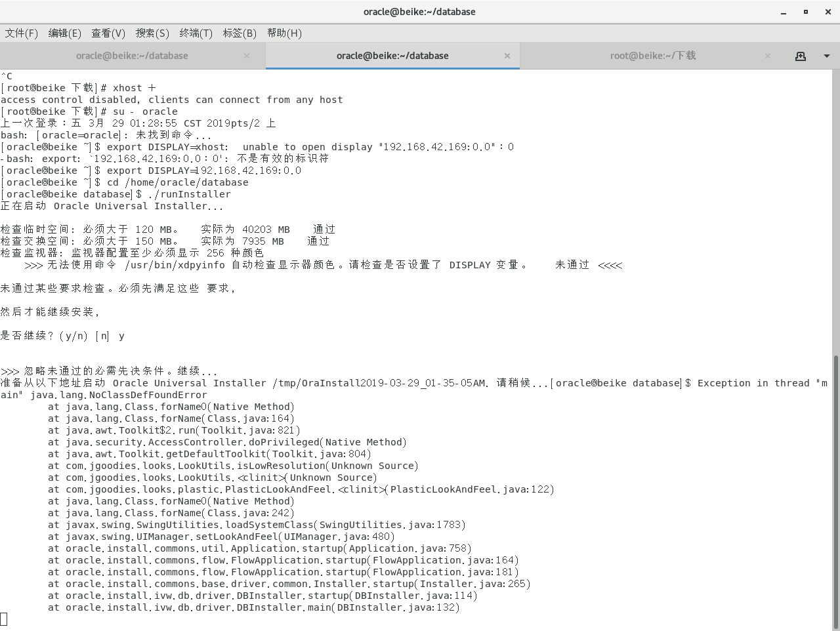This screenshot has width=840, height=631.
Task: Click 'cd /home/oracle/database' command text
Action: pos(178,182)
